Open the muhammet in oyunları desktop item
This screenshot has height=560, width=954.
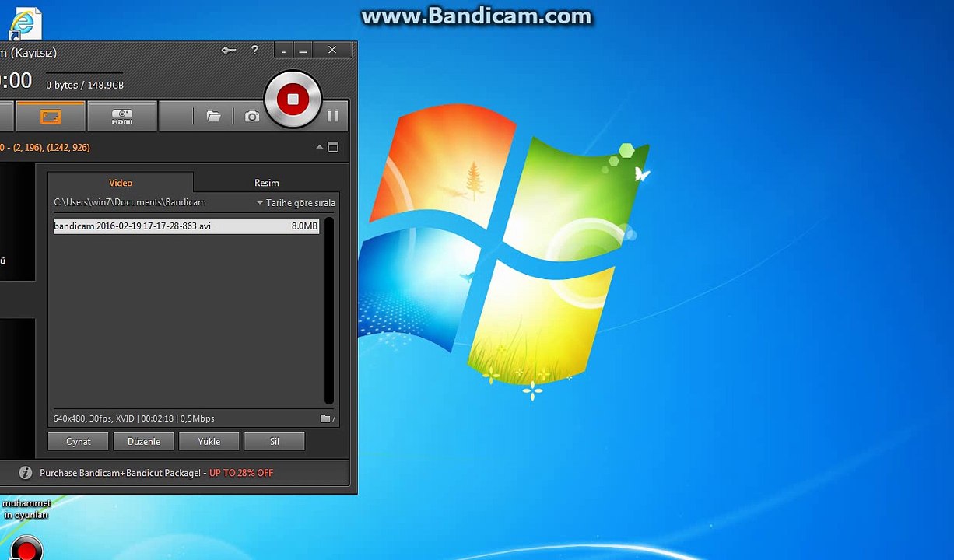click(26, 509)
